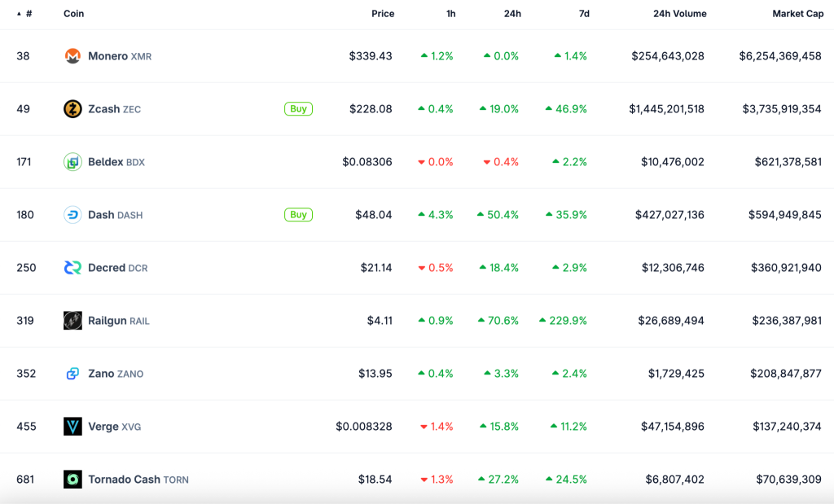Sort by Market Cap column header
The image size is (834, 504).
pyautogui.click(x=797, y=14)
